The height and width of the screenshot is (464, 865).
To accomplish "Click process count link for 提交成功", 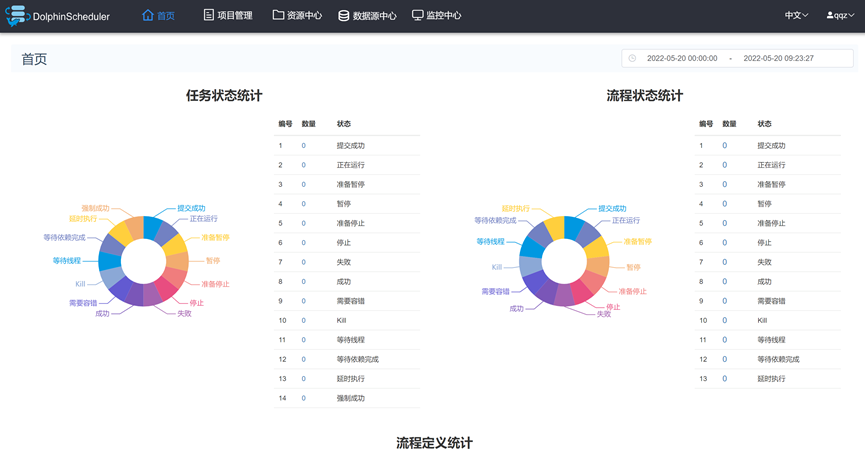I will point(724,146).
